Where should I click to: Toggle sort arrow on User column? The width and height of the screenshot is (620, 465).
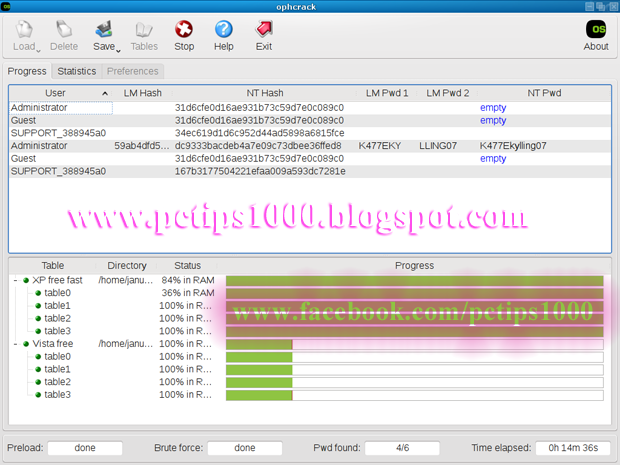coord(105,93)
